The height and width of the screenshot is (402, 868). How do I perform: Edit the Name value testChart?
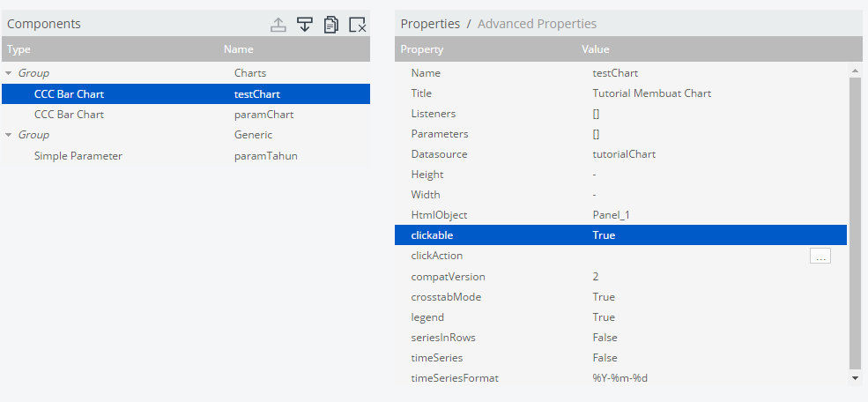[x=615, y=73]
